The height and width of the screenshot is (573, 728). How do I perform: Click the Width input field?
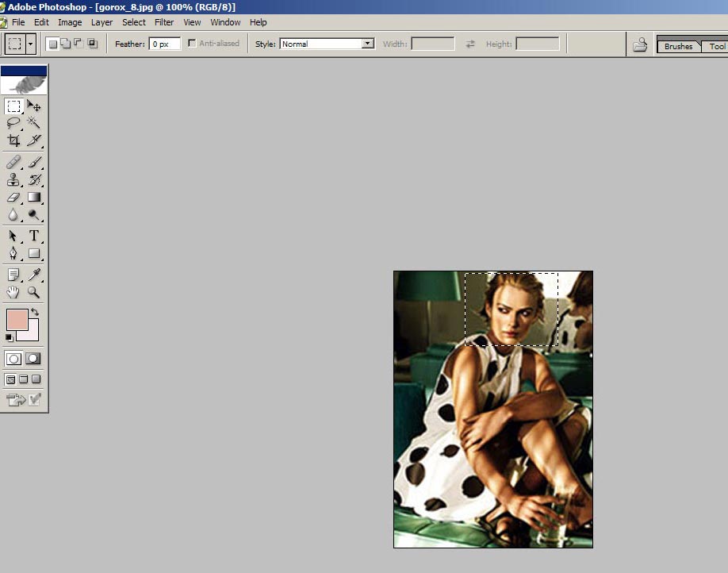(433, 44)
